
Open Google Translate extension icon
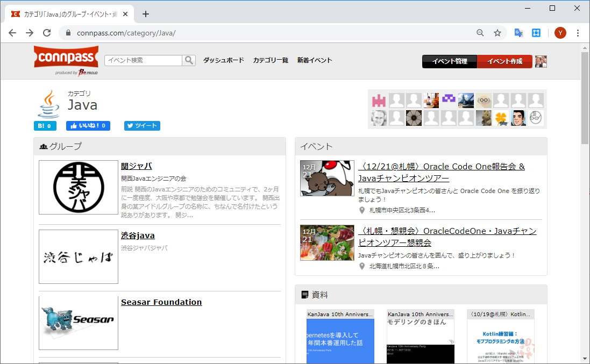click(519, 33)
